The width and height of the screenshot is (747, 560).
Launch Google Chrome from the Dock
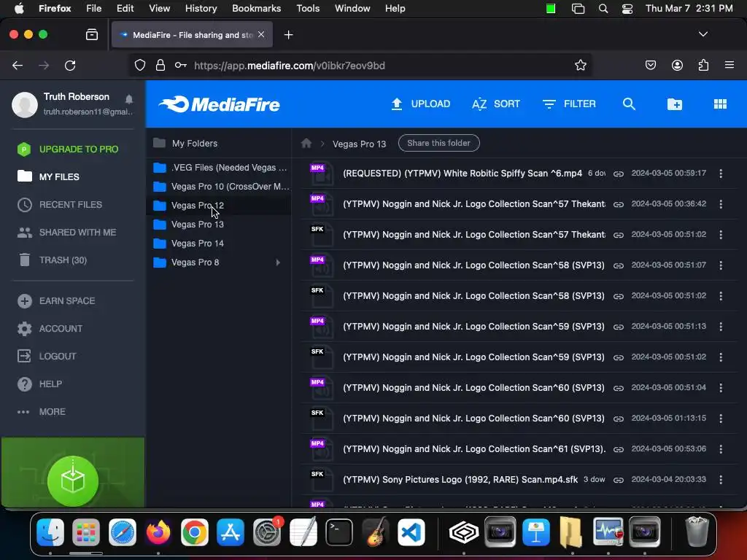pos(194,532)
